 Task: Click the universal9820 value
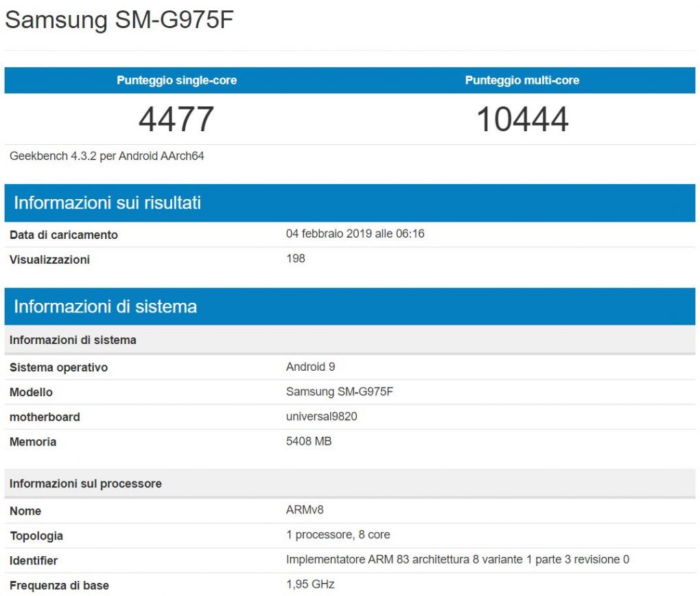pos(321,416)
